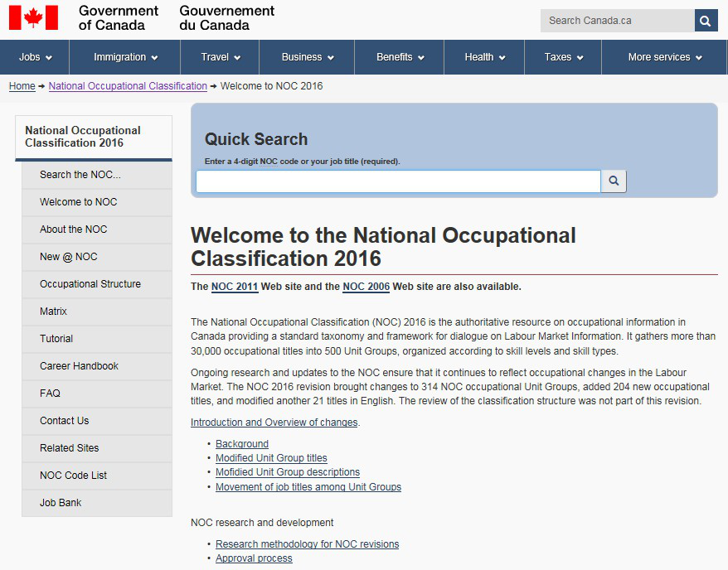Expand the Health menu

coord(484,57)
